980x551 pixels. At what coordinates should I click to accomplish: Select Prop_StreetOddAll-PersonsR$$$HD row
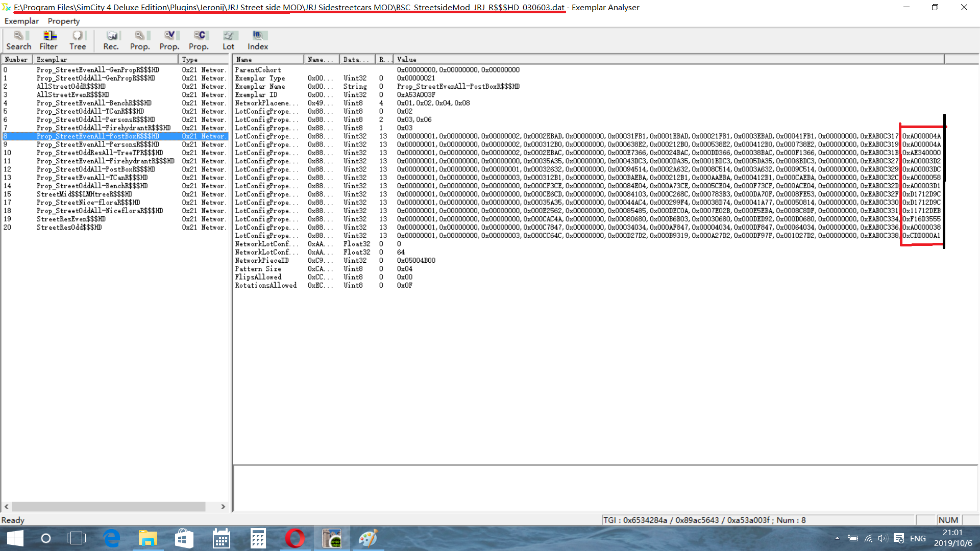115,119
